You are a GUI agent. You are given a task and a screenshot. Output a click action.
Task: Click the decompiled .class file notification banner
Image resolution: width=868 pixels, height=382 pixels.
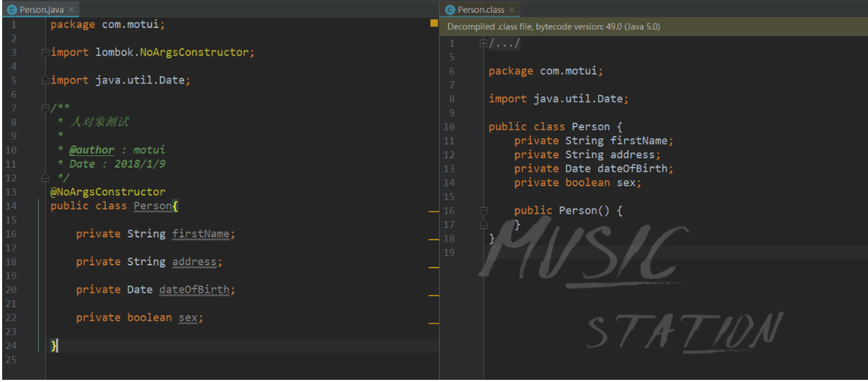[x=654, y=27]
